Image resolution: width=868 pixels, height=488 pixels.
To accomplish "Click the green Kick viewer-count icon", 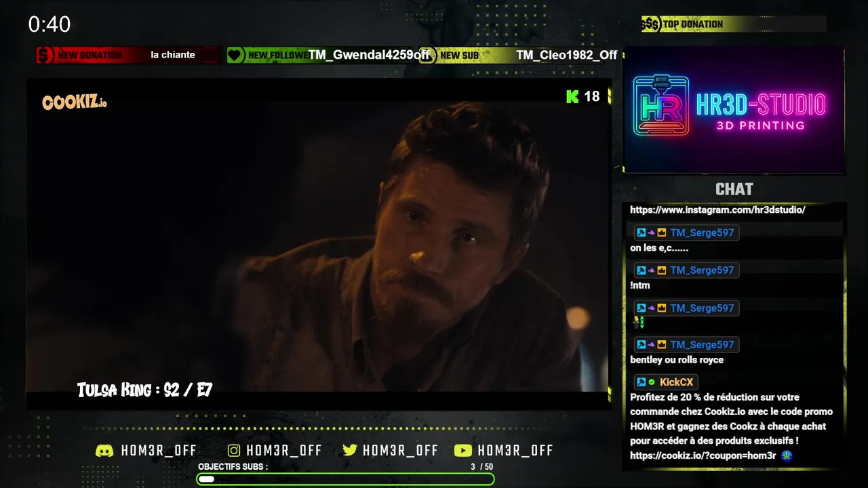I will (572, 96).
